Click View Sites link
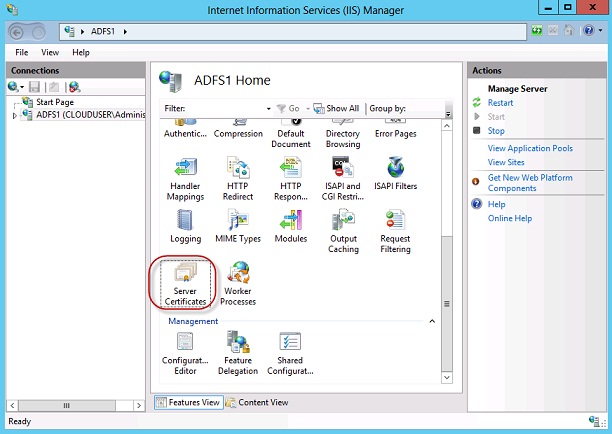The image size is (612, 434). pos(506,162)
